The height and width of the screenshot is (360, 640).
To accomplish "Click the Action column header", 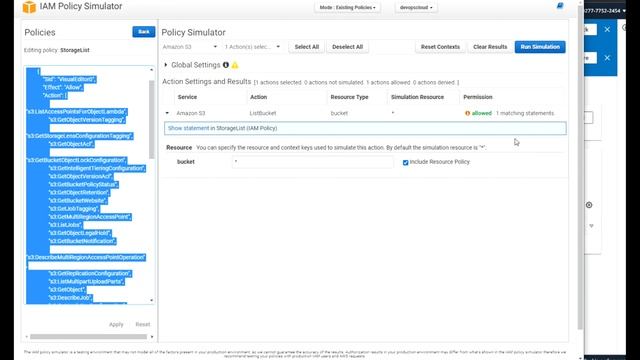I will tap(258, 97).
